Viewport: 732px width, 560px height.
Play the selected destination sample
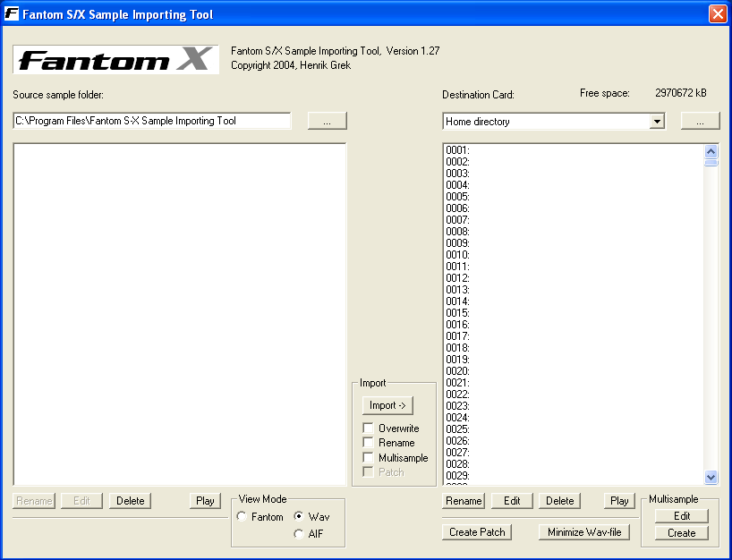[618, 501]
